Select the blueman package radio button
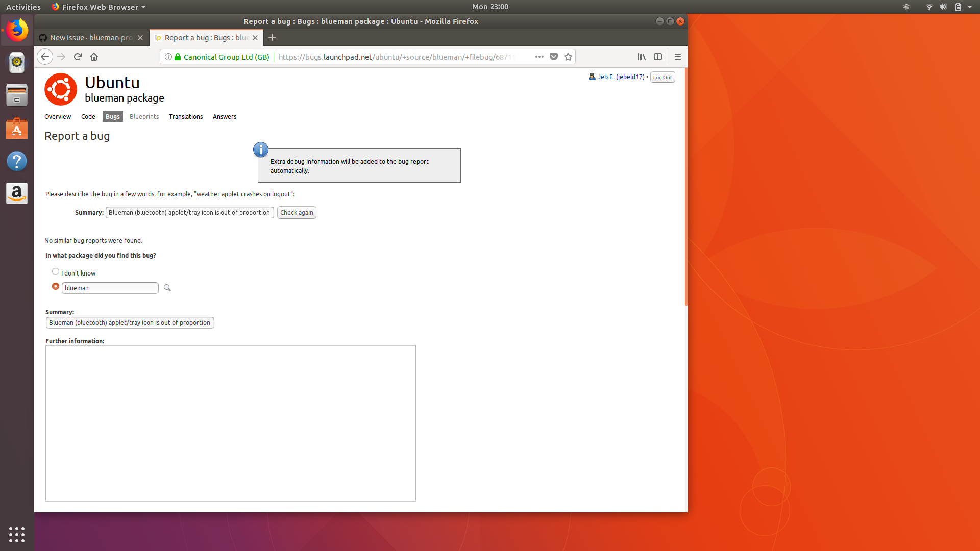 point(56,287)
